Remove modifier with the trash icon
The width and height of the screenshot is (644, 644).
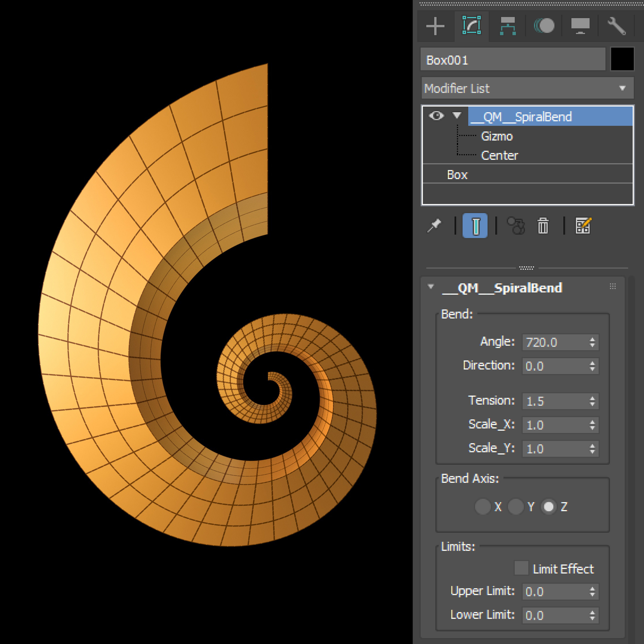(543, 226)
